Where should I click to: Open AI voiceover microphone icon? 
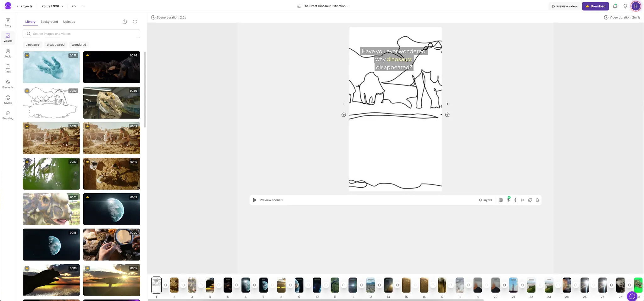pyautogui.click(x=508, y=200)
